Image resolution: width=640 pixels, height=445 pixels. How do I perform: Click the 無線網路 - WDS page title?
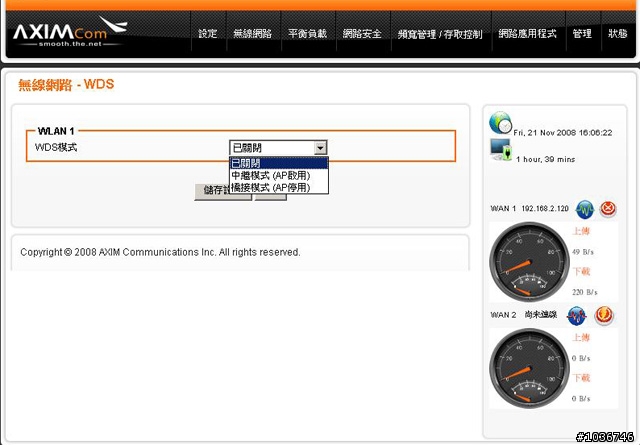point(66,85)
